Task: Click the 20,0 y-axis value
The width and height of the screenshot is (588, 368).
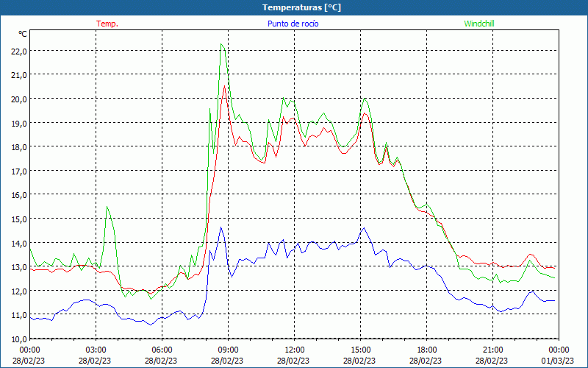Action: pyautogui.click(x=18, y=100)
